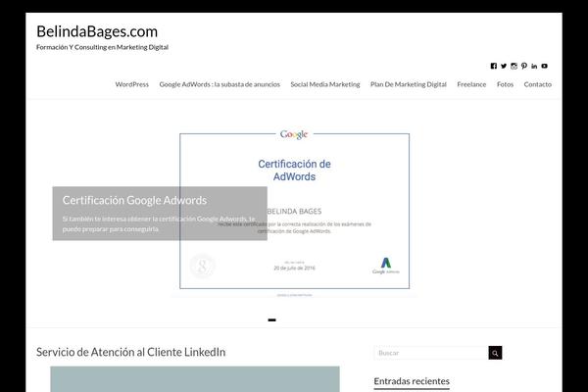Focus the Buscar search field
588x392 pixels.
click(431, 353)
